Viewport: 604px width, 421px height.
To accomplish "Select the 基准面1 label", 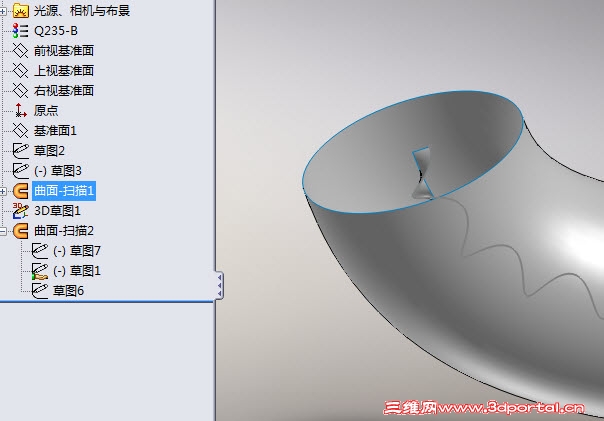I will point(55,131).
